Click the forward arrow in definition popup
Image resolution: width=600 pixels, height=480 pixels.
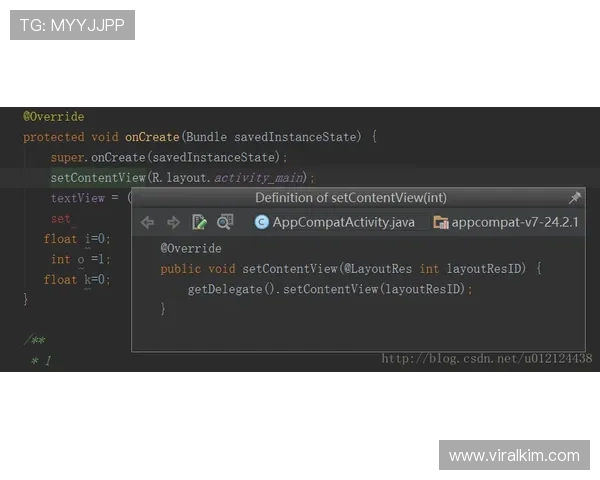[x=173, y=222]
